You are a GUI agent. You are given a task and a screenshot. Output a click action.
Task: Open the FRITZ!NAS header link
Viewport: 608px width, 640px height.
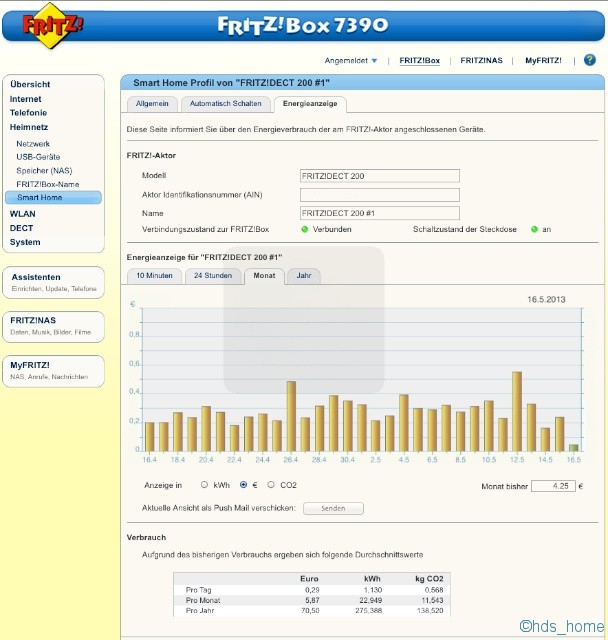tap(481, 60)
